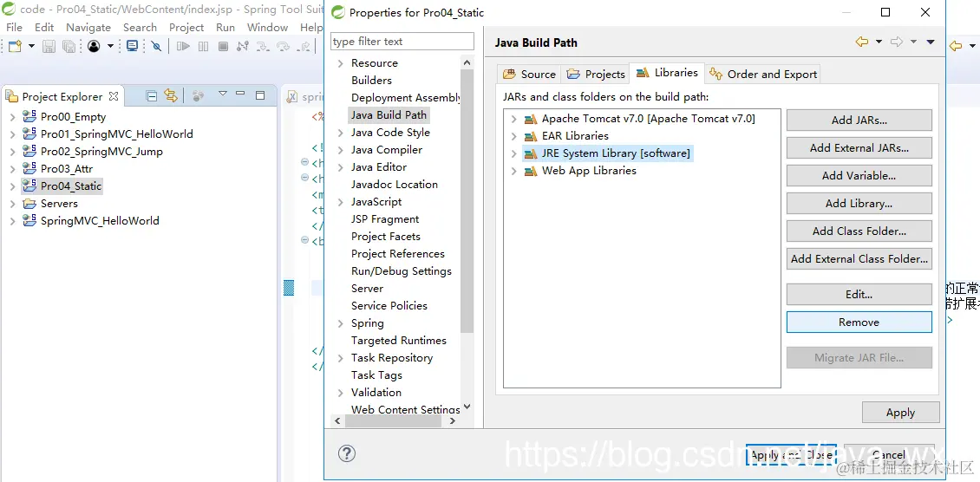
Task: Go back using yellow arrow in dialog header
Action: tap(862, 42)
